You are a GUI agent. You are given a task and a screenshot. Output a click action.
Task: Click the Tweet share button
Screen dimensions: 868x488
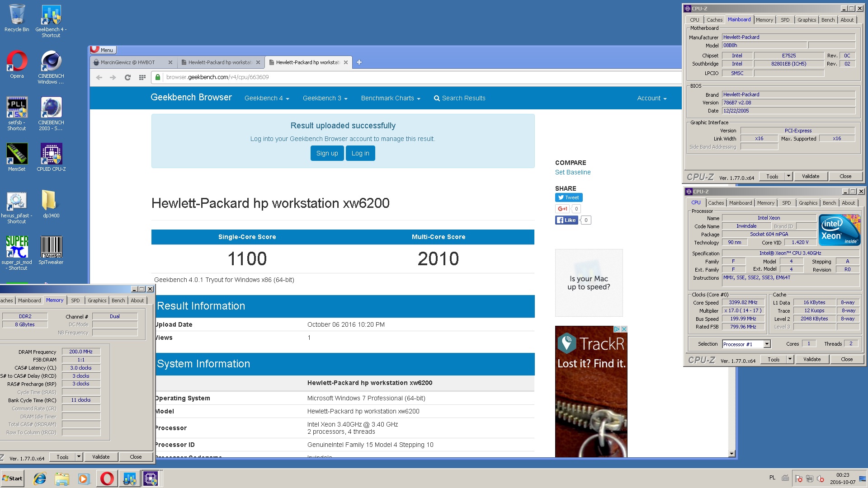tap(569, 197)
